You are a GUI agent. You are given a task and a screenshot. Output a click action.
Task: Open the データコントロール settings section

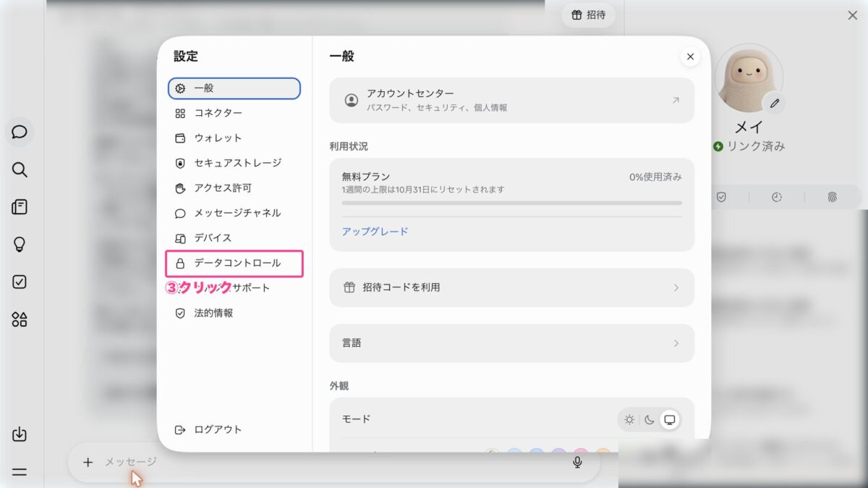pos(234,264)
